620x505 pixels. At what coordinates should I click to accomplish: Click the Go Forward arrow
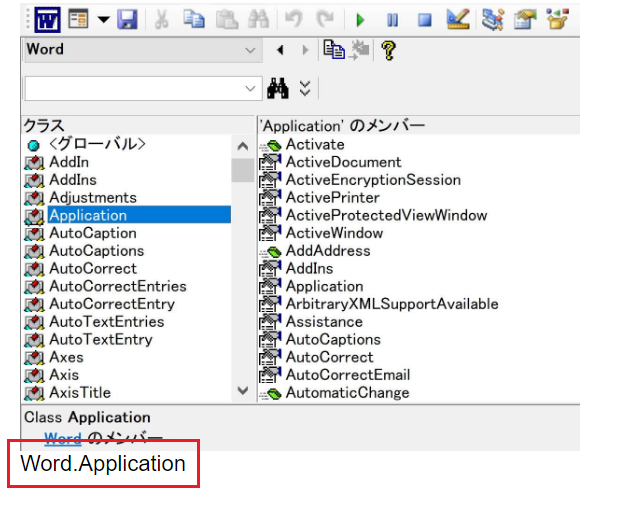point(305,50)
